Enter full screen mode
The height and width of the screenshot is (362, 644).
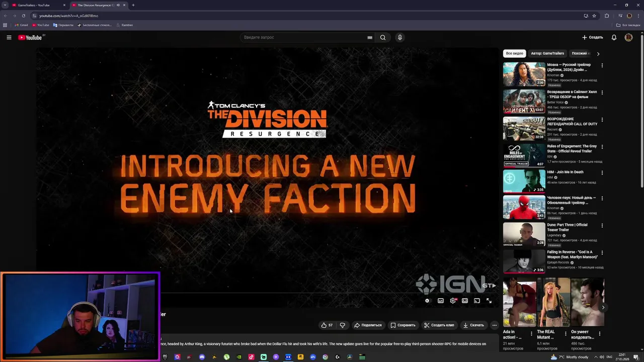click(489, 301)
